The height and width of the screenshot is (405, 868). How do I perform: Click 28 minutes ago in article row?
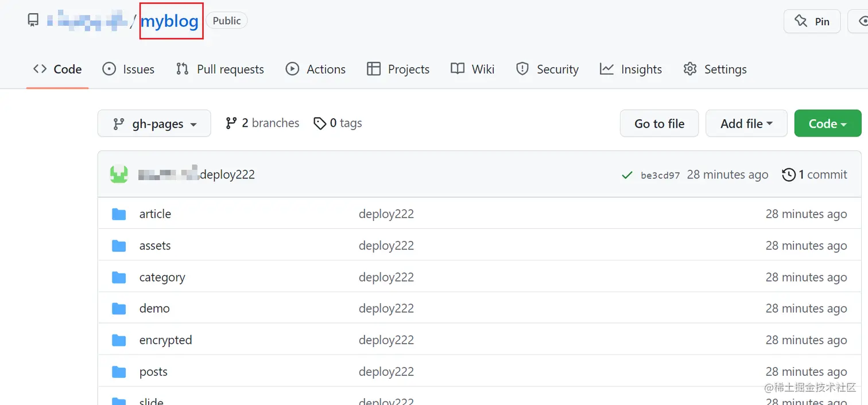(x=806, y=214)
